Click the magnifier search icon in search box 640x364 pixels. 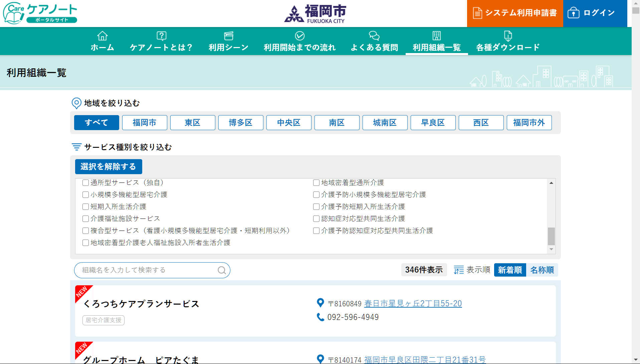222,270
